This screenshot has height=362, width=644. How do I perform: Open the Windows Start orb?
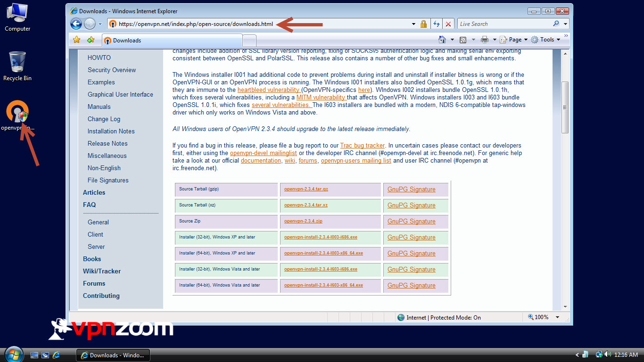[x=13, y=354]
